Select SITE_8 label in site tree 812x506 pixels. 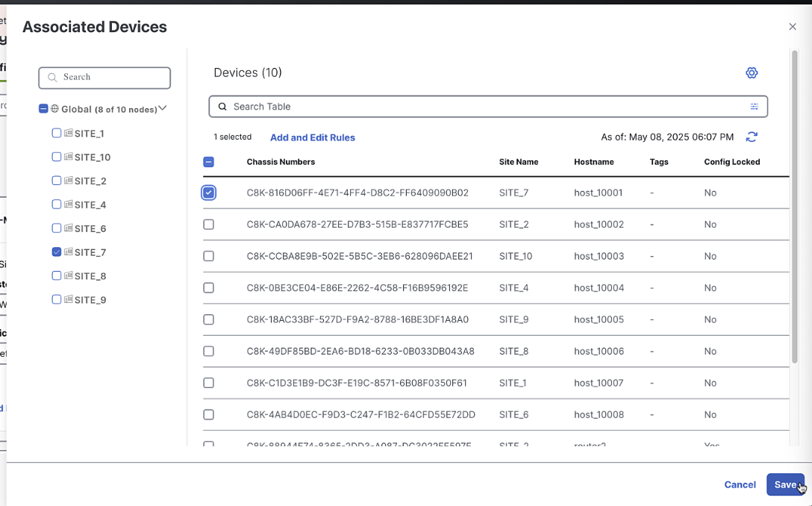coord(90,277)
